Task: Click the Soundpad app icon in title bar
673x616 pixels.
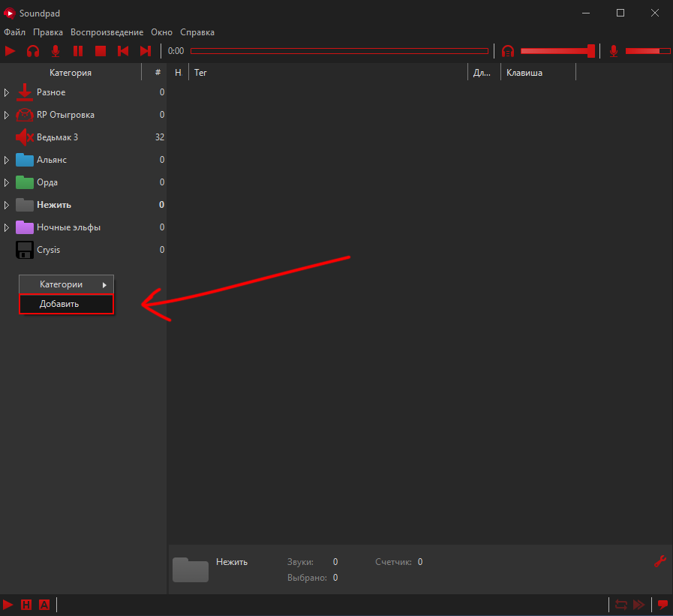Action: tap(9, 14)
